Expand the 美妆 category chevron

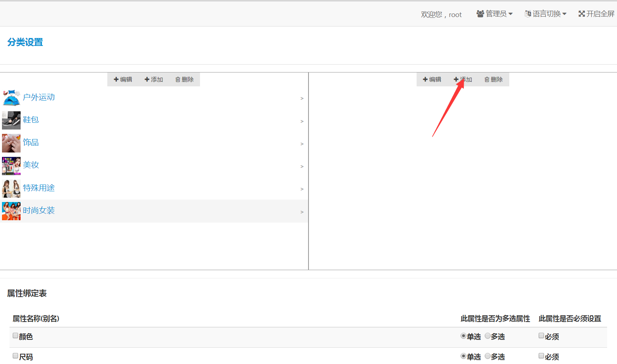click(x=302, y=166)
